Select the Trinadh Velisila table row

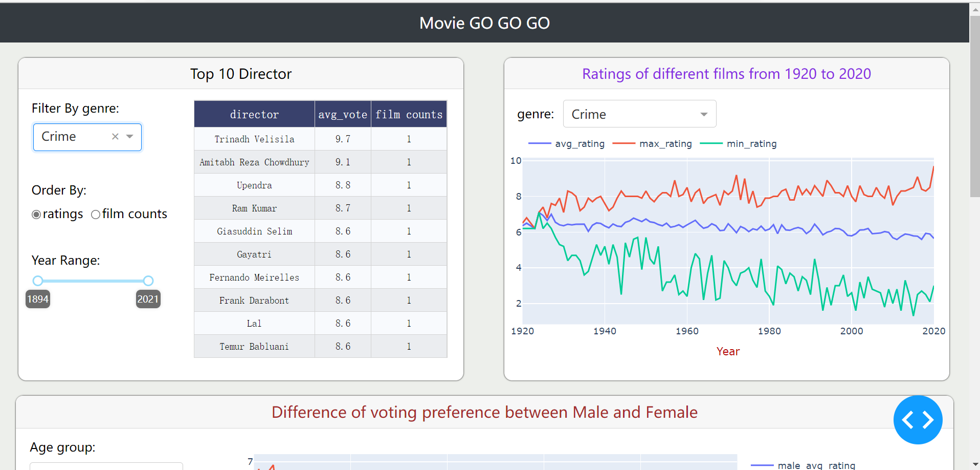point(254,139)
